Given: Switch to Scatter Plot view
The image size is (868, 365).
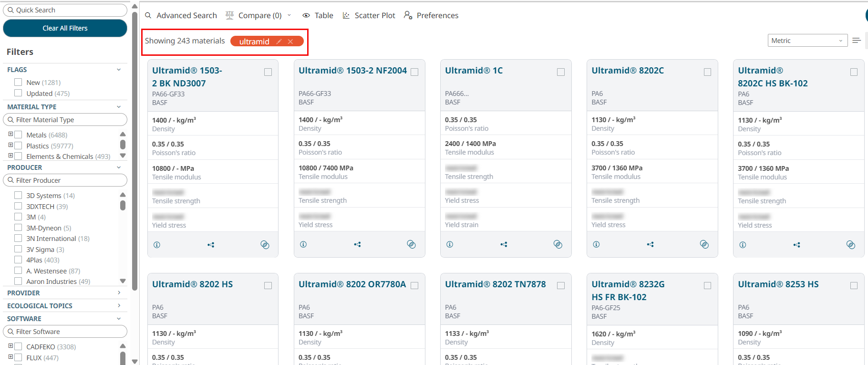Looking at the screenshot, I should [375, 15].
